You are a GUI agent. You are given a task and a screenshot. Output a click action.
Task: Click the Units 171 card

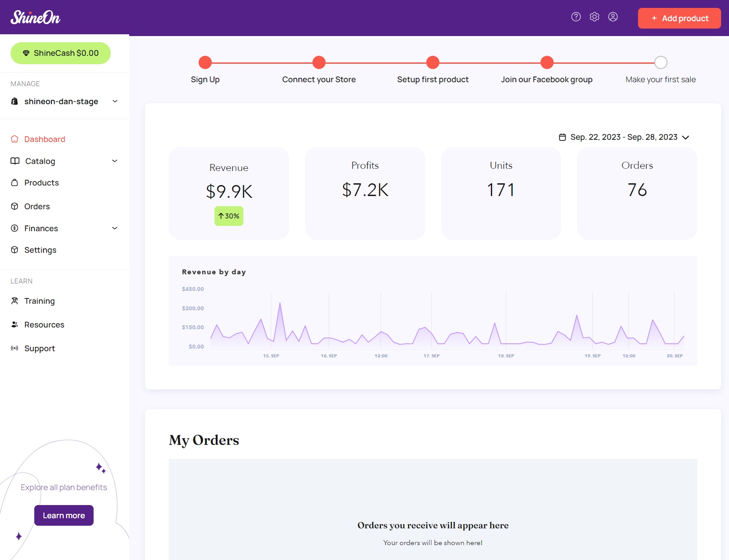(501, 193)
